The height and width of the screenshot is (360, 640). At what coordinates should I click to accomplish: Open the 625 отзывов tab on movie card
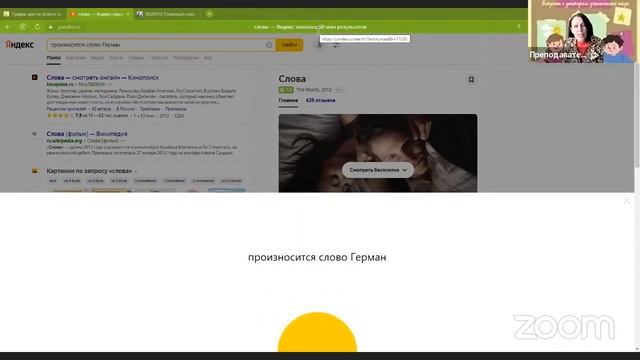point(320,100)
